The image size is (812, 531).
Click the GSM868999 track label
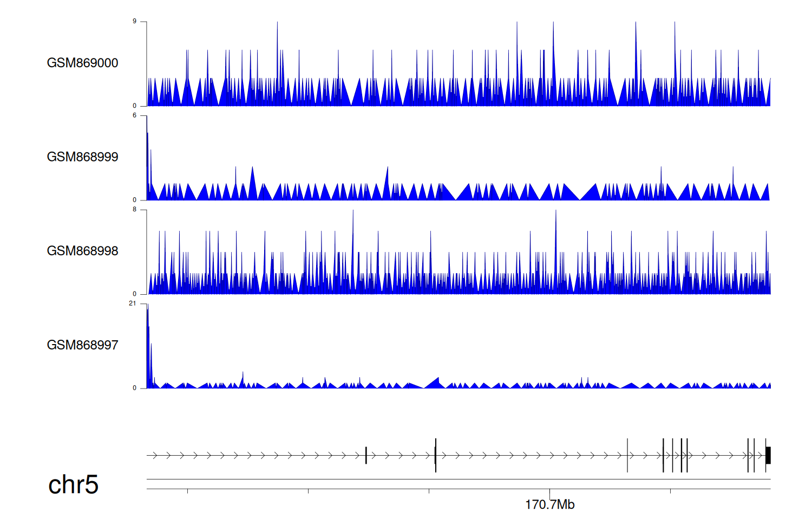point(82,157)
